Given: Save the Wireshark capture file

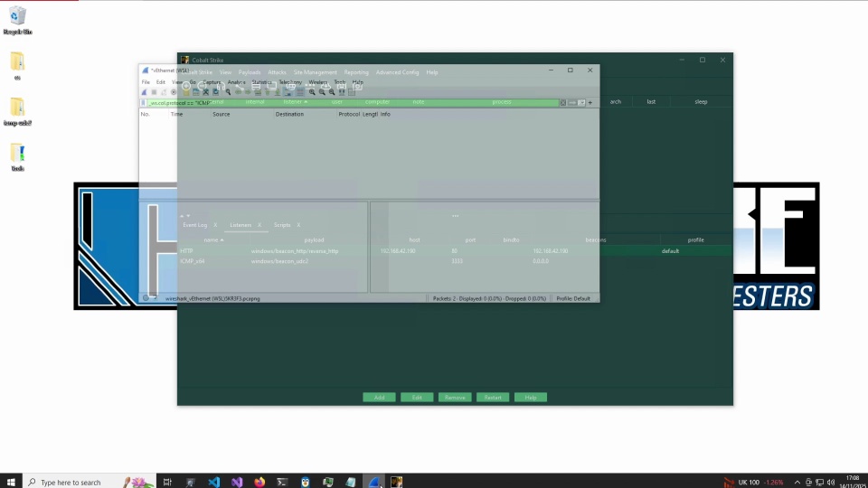Looking at the screenshot, I should (x=196, y=92).
